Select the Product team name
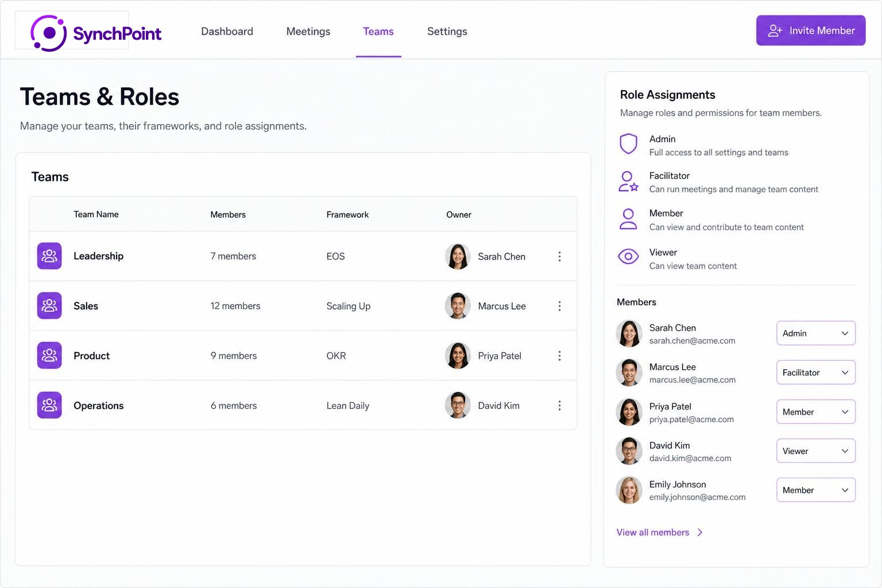 91,356
